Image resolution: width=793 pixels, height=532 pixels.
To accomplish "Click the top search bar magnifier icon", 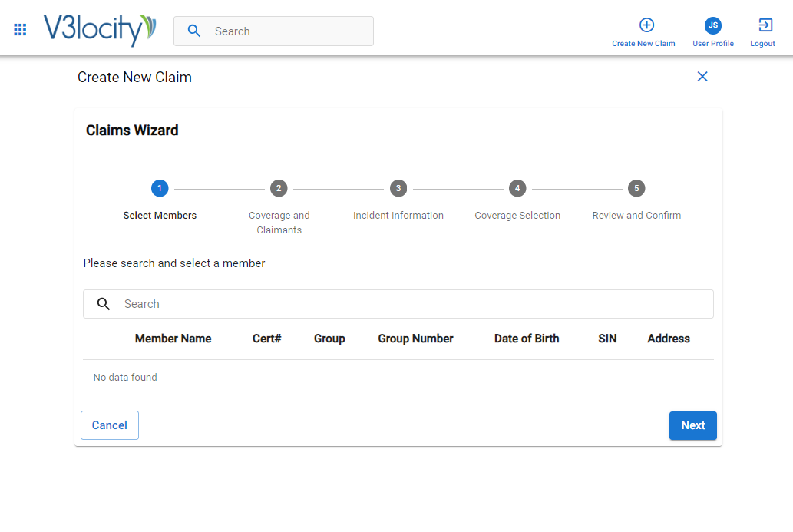I will 194,31.
